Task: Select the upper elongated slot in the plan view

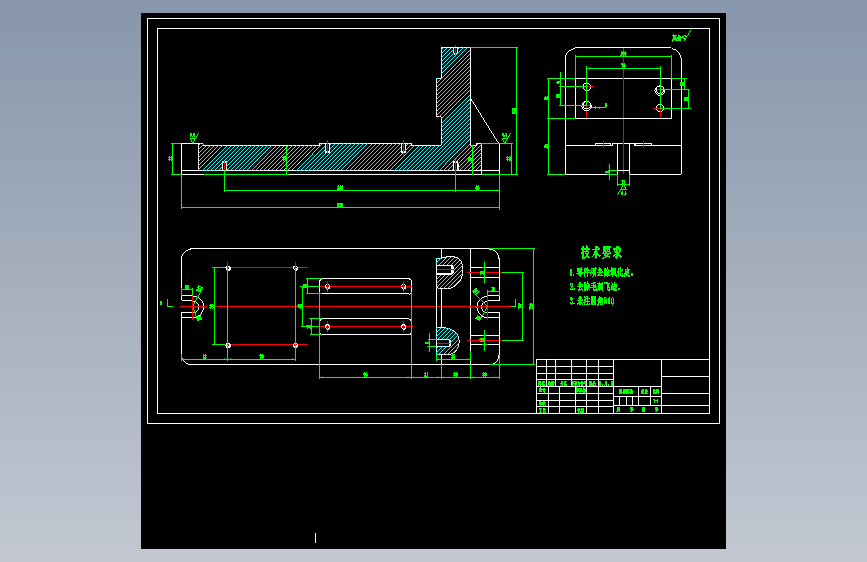Action: pyautogui.click(x=365, y=286)
